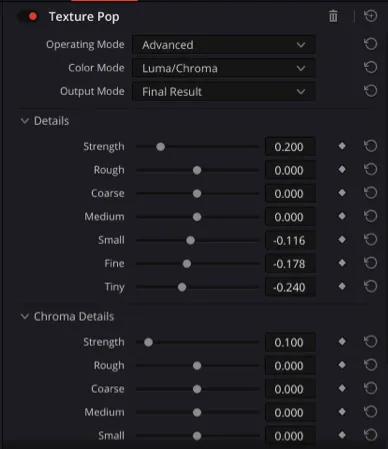The height and width of the screenshot is (449, 388).
Task: Reset the Color Mode setting
Action: point(370,68)
